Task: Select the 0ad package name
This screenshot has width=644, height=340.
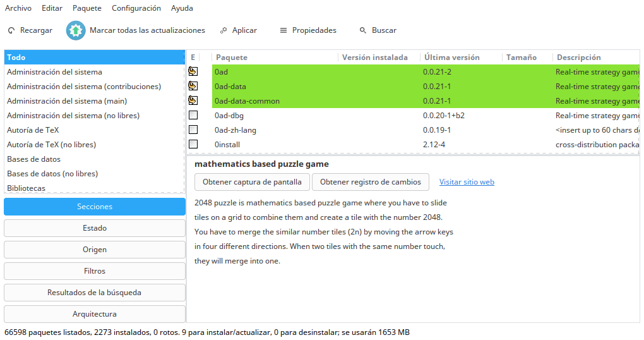Action: [221, 72]
